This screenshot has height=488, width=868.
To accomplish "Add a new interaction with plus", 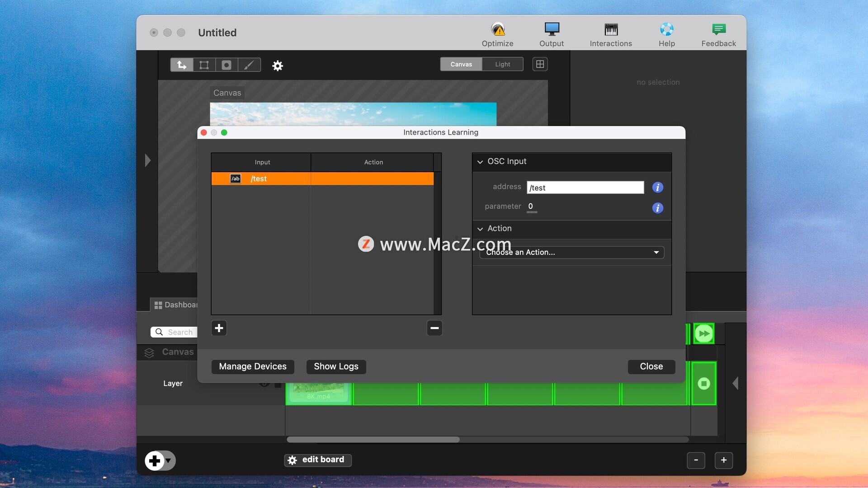I will coord(219,328).
